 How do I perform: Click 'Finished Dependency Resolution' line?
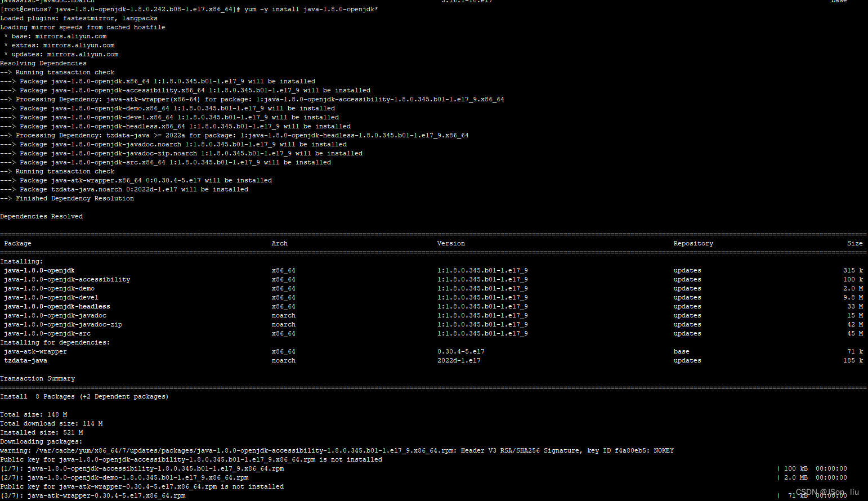coord(67,199)
